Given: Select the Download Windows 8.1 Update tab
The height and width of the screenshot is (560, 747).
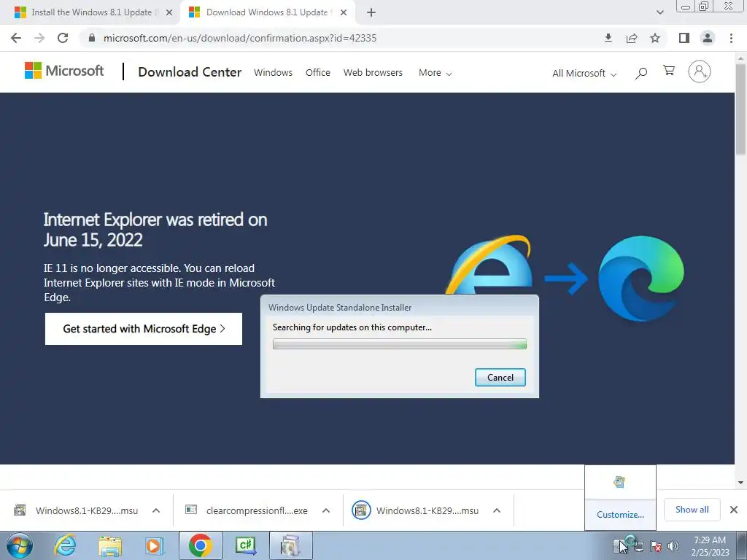Looking at the screenshot, I should 267,12.
